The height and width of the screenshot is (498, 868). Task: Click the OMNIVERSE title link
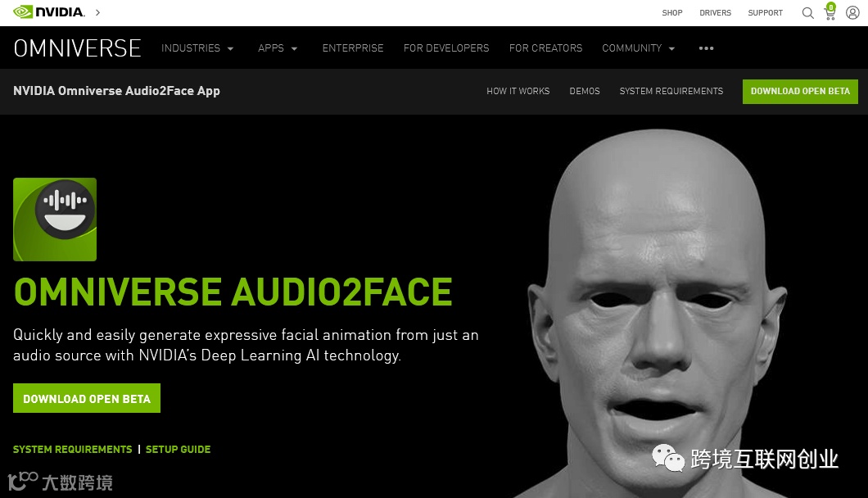(78, 48)
